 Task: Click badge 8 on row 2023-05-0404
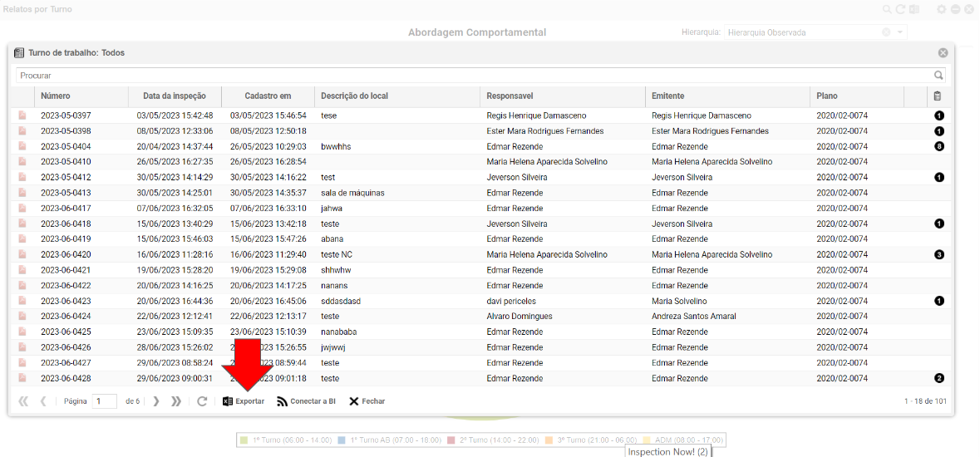pyautogui.click(x=938, y=146)
